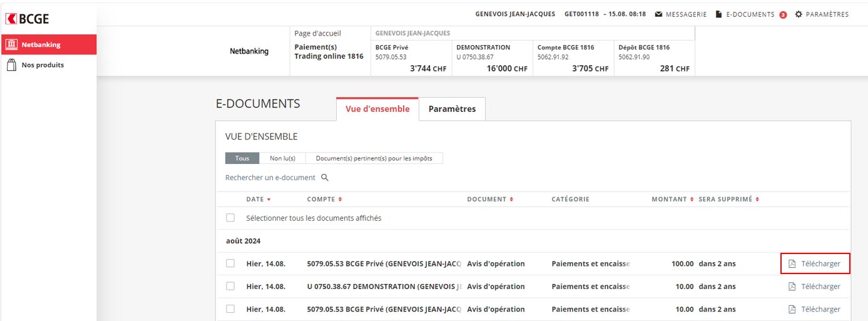Switch to the Vue d'ensemble tab

pyautogui.click(x=377, y=109)
